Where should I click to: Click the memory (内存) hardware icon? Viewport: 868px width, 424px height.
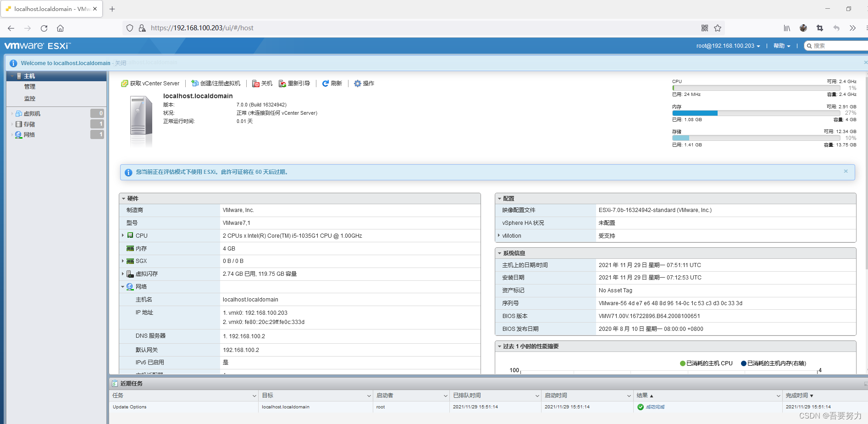[130, 248]
